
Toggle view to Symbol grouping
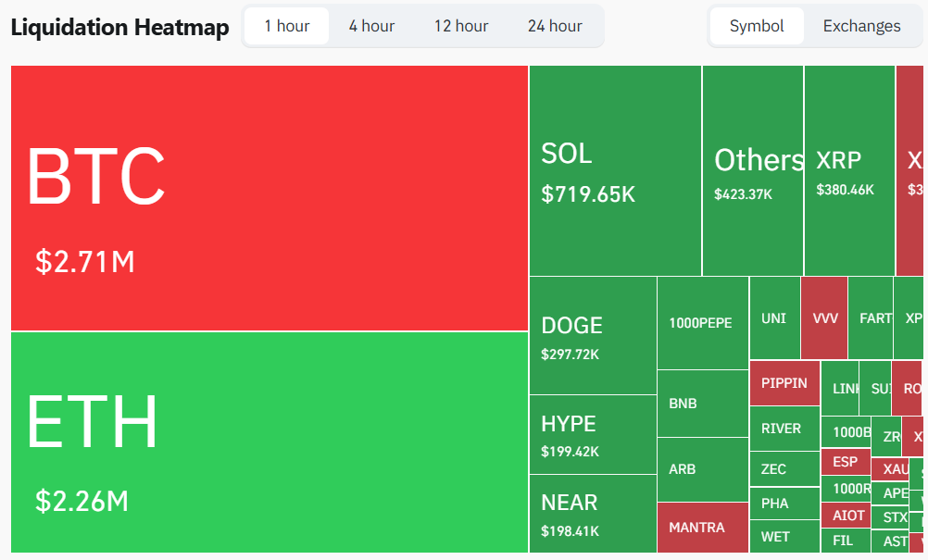click(757, 26)
